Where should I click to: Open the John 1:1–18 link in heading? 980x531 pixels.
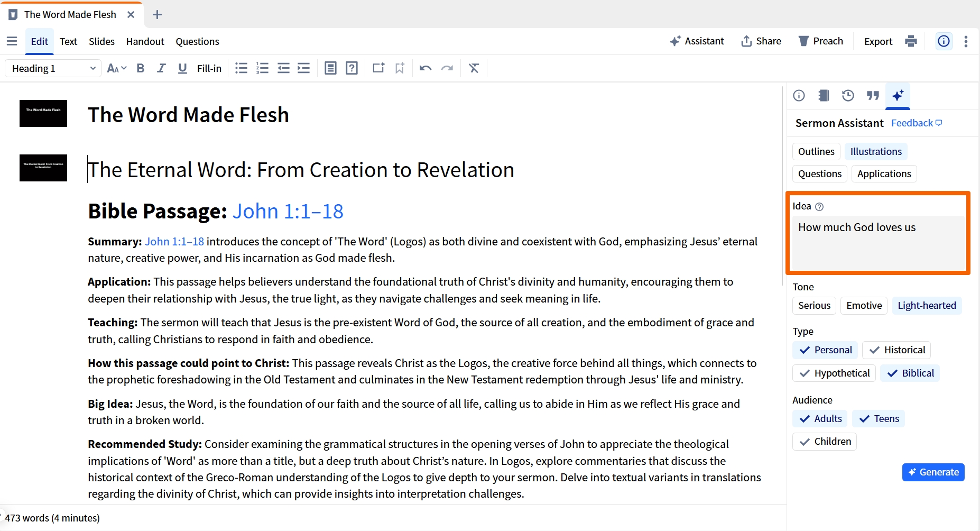pyautogui.click(x=288, y=212)
